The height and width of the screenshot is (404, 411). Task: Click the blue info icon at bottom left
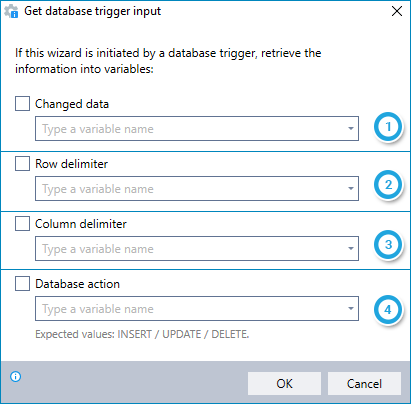click(16, 377)
